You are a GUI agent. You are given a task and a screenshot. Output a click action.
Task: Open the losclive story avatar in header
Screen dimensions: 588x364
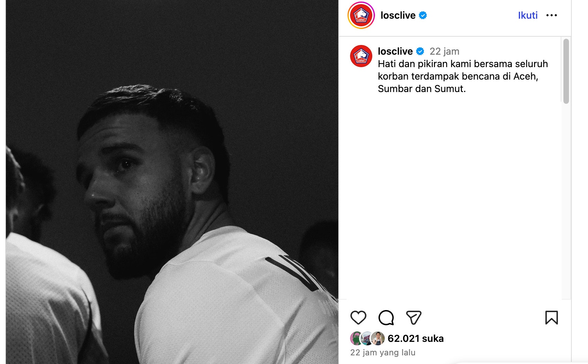click(361, 15)
